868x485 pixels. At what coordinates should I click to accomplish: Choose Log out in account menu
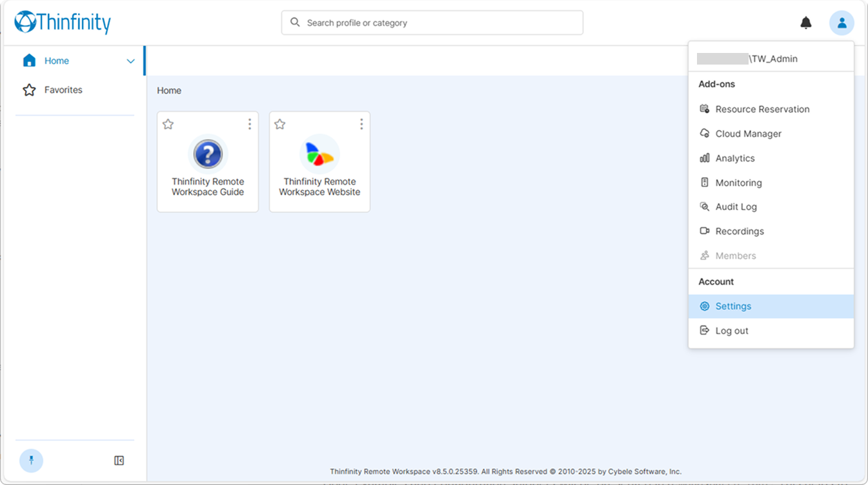pos(731,331)
